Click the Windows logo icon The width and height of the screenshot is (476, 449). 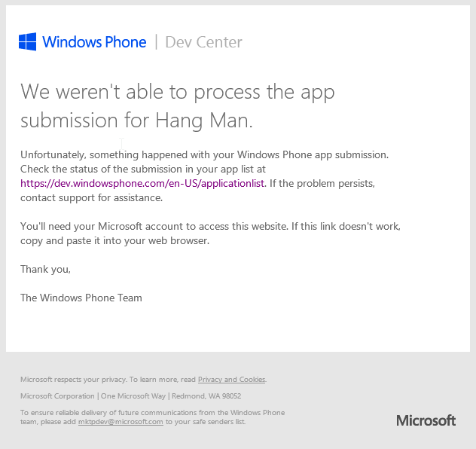tap(28, 41)
